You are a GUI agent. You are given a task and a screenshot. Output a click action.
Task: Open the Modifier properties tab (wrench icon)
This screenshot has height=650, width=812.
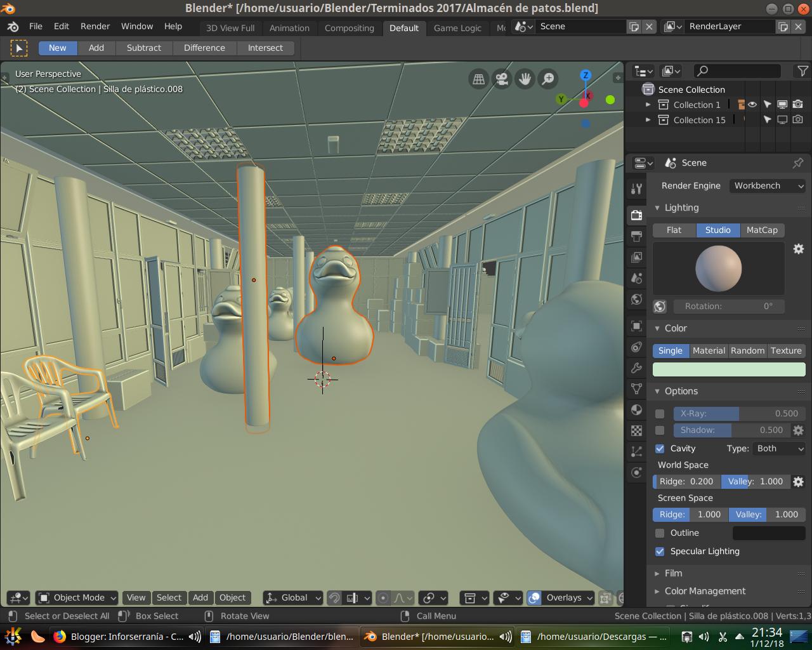636,368
